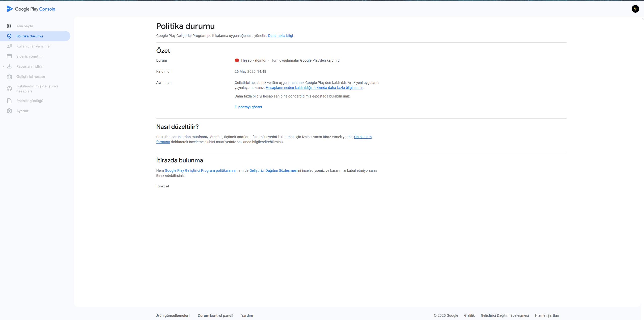
Task: Toggle dark mode with the moon icon
Action: click(635, 9)
